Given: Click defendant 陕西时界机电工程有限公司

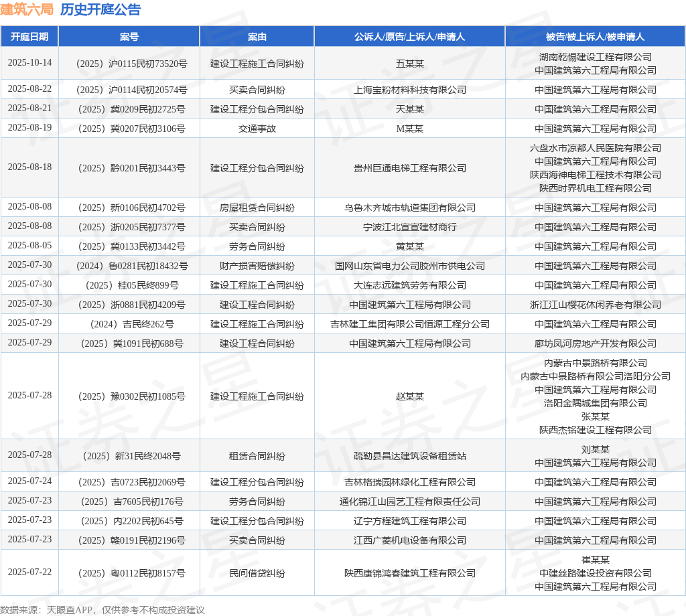Looking at the screenshot, I should (x=596, y=188).
